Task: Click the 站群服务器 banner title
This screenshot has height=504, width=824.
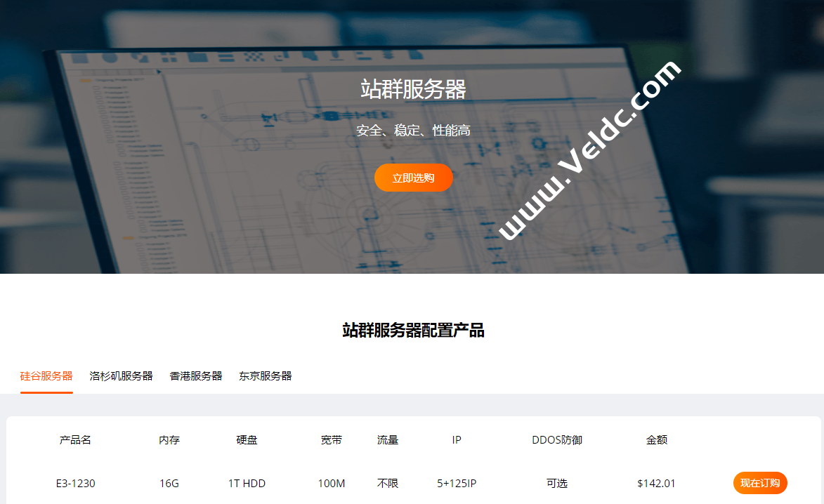Action: (413, 90)
